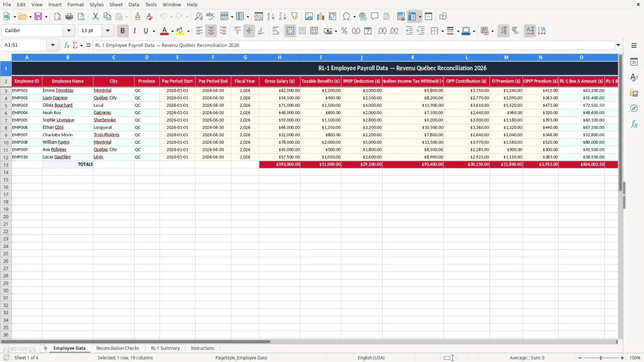The height and width of the screenshot is (362, 644).
Task: Toggle Align Left
Action: pyautogui.click(x=199, y=31)
